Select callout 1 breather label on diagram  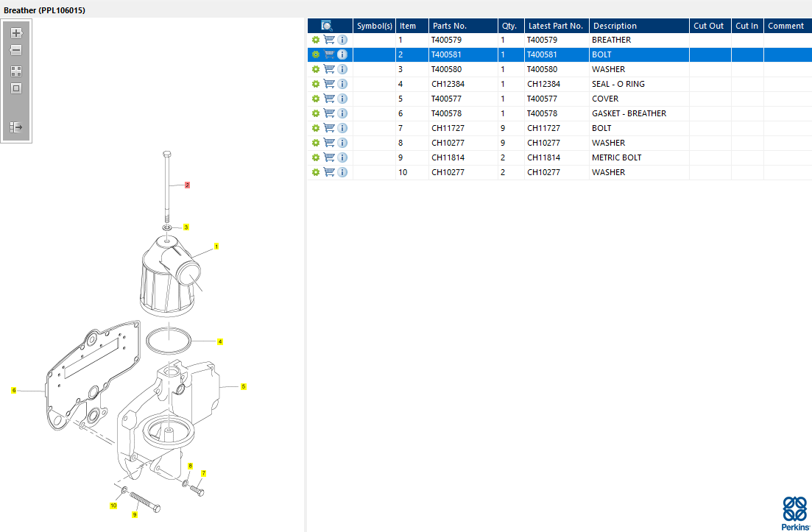point(216,247)
